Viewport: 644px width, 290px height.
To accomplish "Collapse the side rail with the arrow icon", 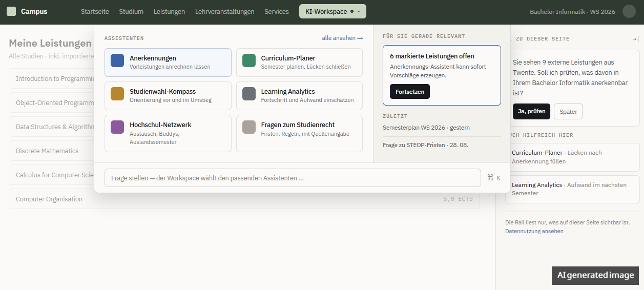I will (x=635, y=39).
